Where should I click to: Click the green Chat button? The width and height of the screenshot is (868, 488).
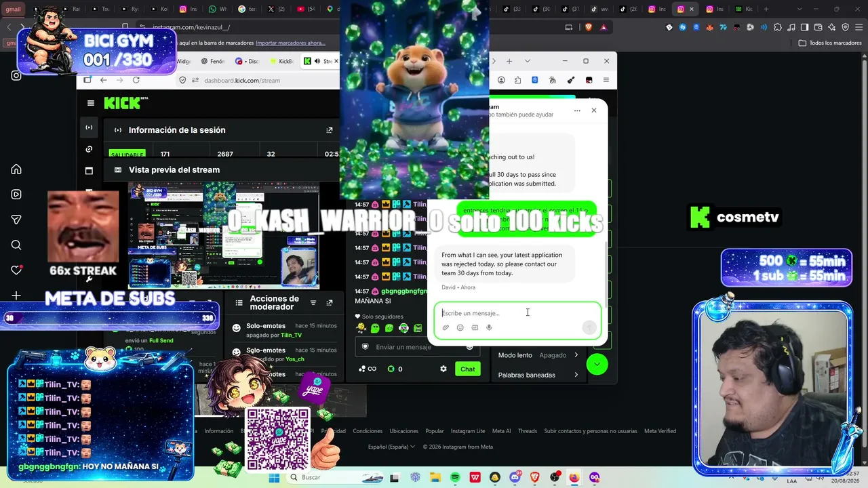[468, 369]
